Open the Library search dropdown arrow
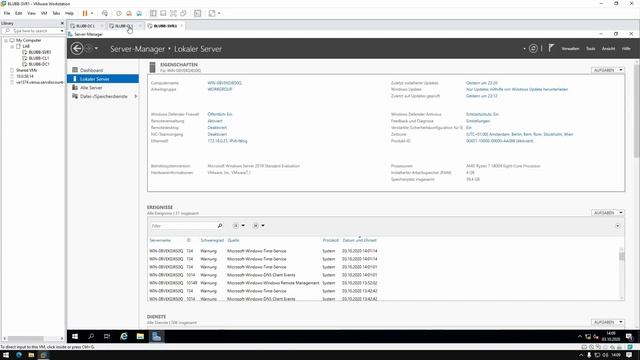The image size is (640, 360). pyautogui.click(x=62, y=31)
